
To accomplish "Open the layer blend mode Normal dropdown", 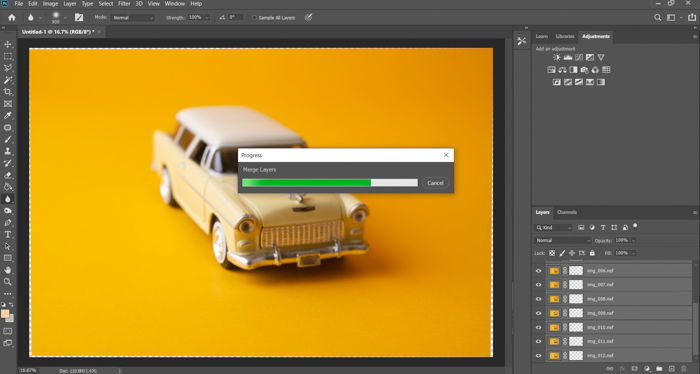I will click(562, 241).
